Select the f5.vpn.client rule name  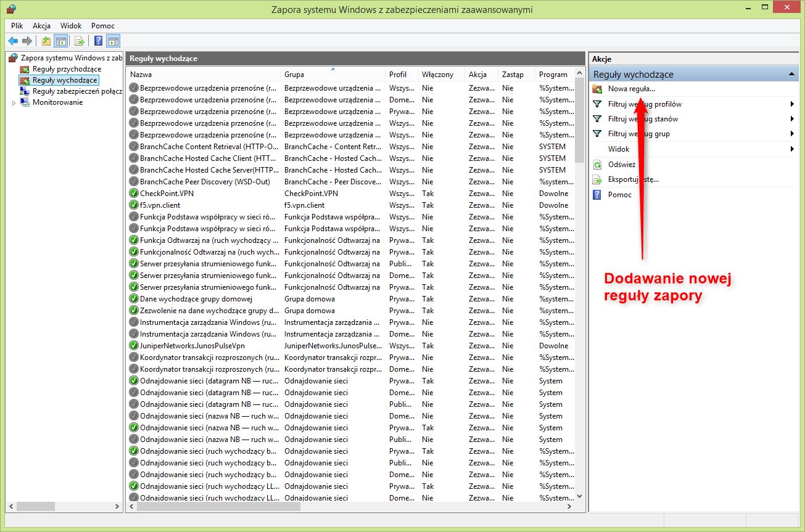160,205
